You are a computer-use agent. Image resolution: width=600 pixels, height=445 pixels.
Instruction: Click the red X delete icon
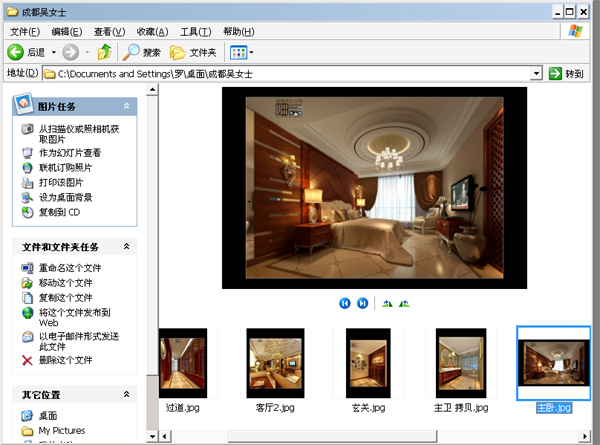coord(27,360)
